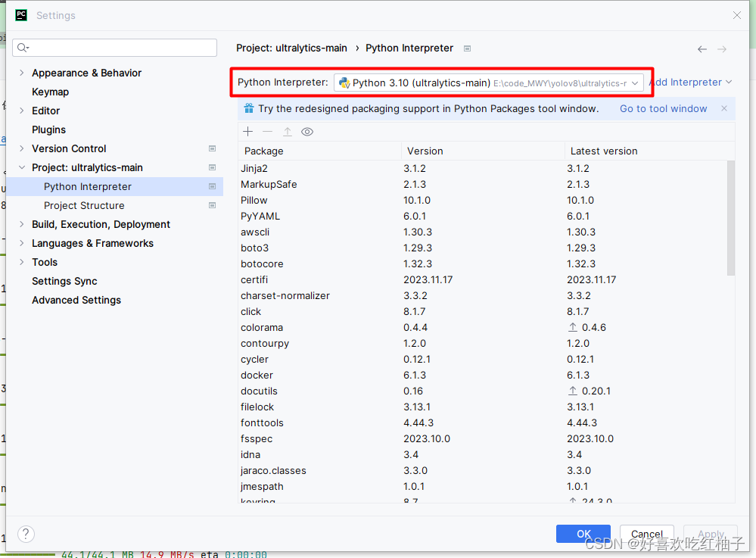
Task: Expand the Editor section
Action: pos(21,111)
